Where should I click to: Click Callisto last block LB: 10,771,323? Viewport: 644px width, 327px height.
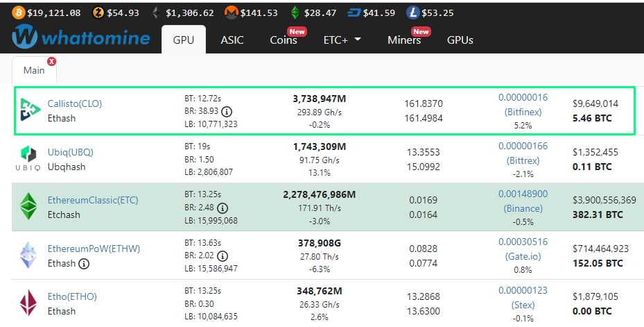coord(211,124)
